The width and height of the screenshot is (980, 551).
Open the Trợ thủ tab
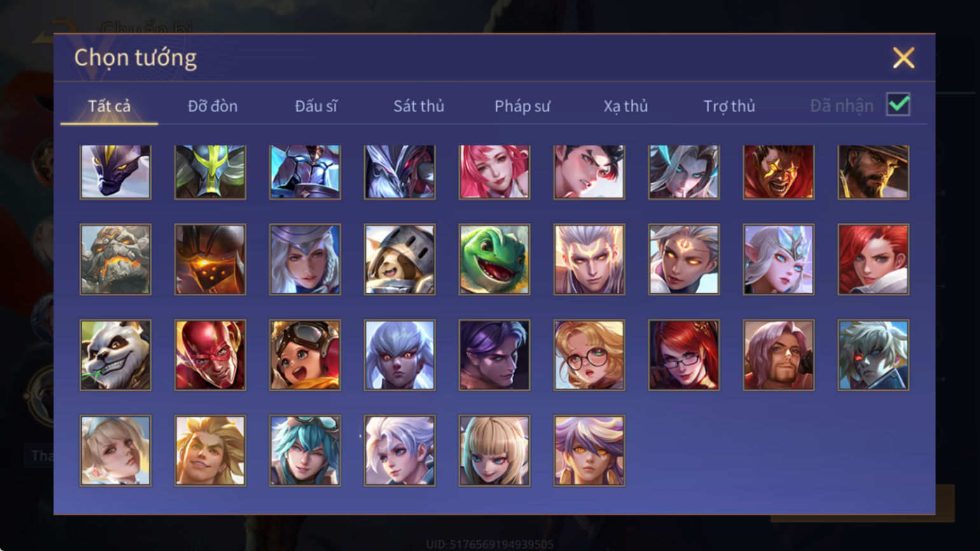click(x=729, y=106)
